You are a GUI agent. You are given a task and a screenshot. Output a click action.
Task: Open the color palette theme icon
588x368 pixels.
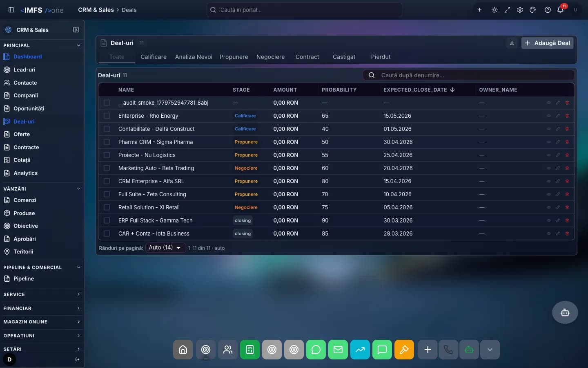(532, 10)
